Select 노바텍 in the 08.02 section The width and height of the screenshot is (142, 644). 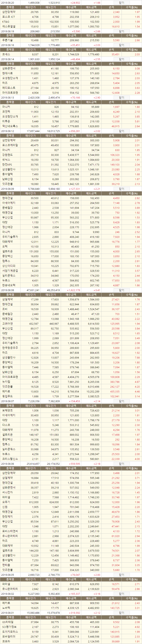6,608
